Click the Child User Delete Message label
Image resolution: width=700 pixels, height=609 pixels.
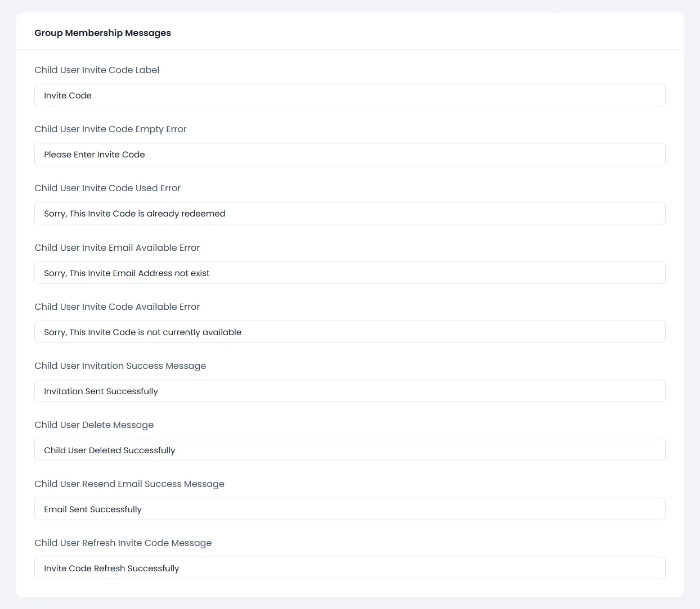[x=94, y=425]
